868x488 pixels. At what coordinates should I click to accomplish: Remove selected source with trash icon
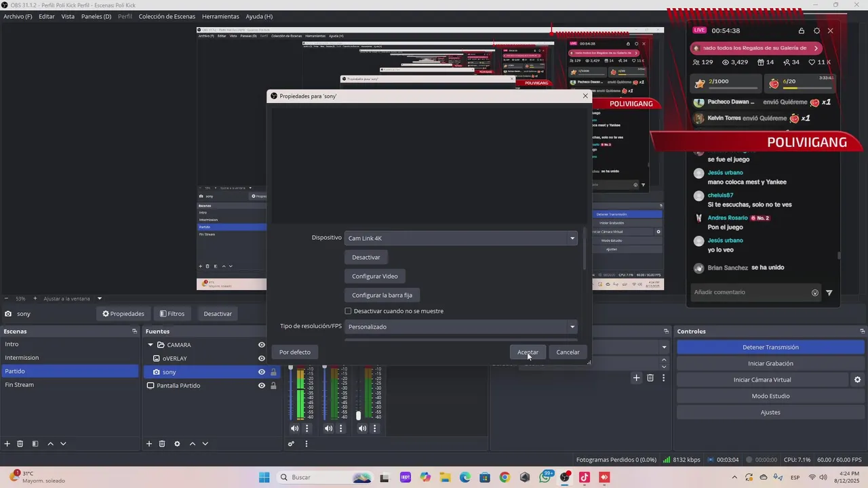[x=162, y=444]
